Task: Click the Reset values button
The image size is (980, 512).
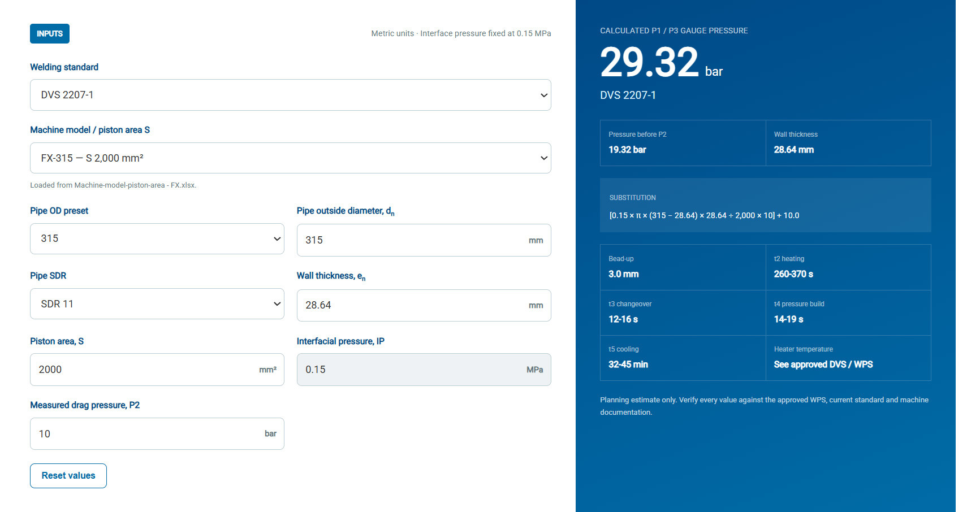Action: point(68,476)
